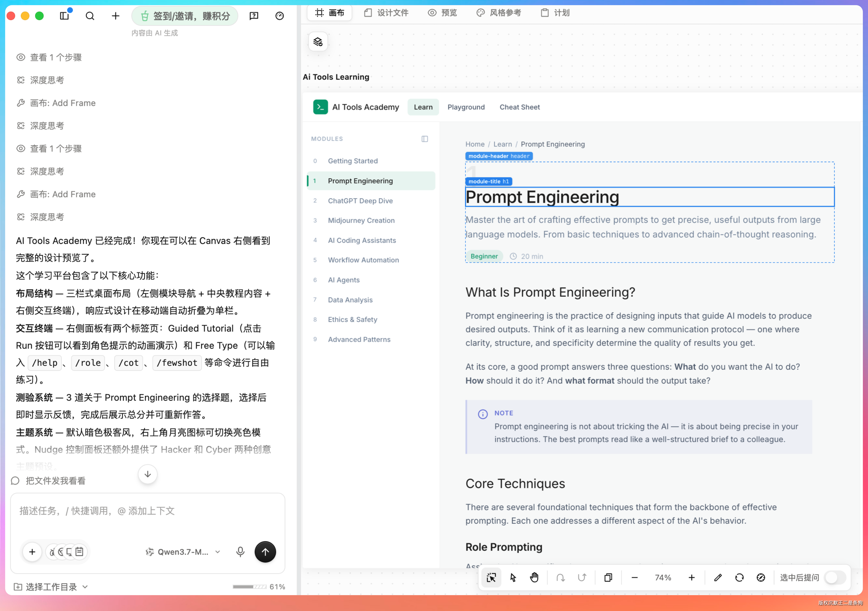Click the canvas undo arrow
Image resolution: width=868 pixels, height=611 pixels.
[561, 577]
